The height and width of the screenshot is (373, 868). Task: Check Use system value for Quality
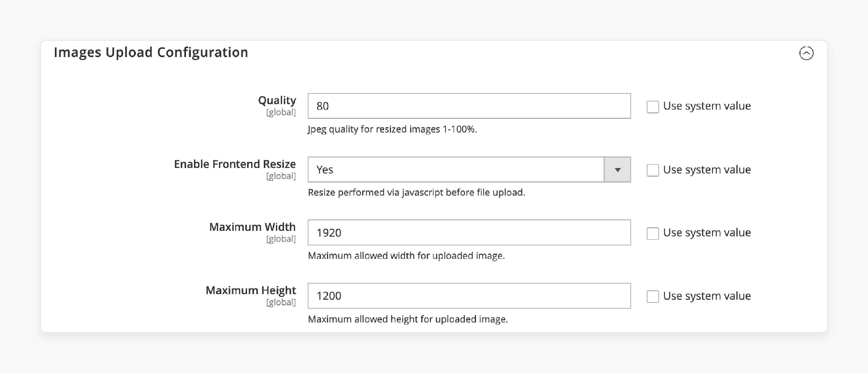pyautogui.click(x=653, y=107)
